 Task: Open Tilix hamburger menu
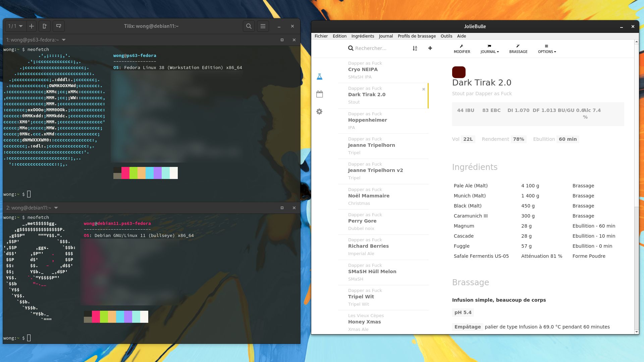(263, 26)
